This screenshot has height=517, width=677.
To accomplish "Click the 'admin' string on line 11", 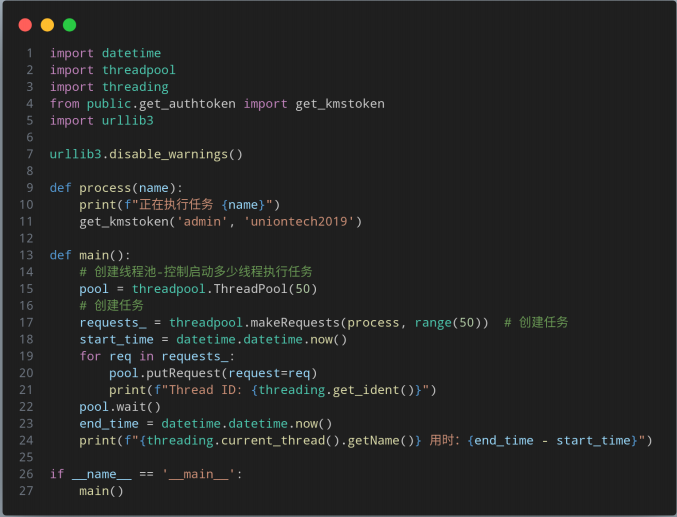I will pyautogui.click(x=202, y=222).
